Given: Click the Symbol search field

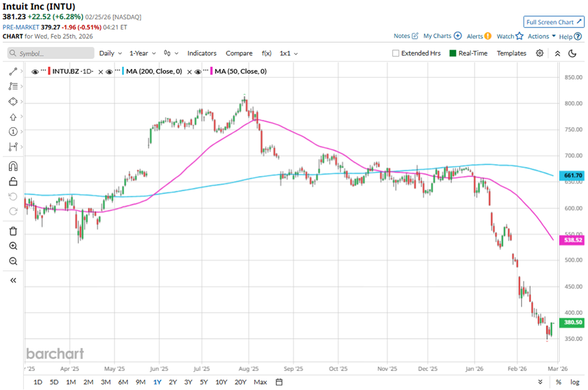Looking at the screenshot, I should pos(50,53).
